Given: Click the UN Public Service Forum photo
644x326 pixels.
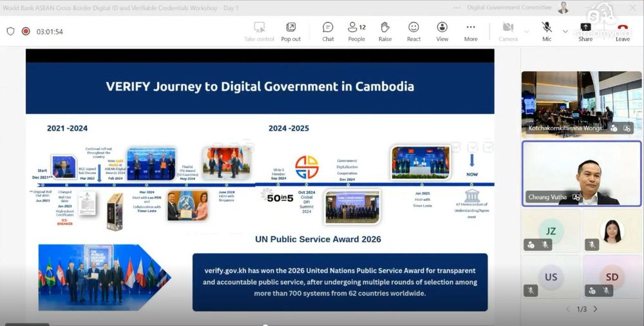Looking at the screenshot, I should pyautogui.click(x=105, y=278).
